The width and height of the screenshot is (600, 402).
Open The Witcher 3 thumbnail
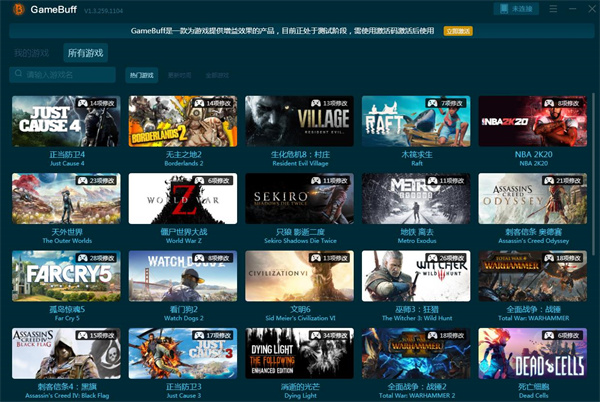click(x=416, y=276)
